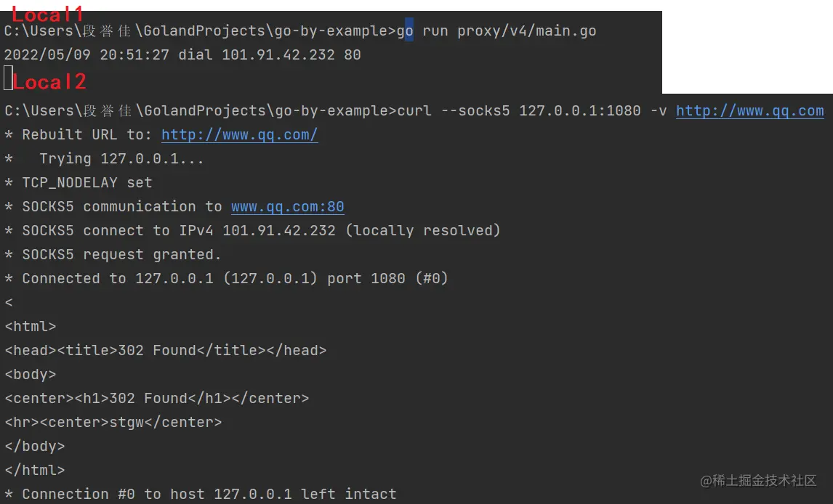Click the "stgw" center tag line
This screenshot has height=504, width=833.
[113, 423]
